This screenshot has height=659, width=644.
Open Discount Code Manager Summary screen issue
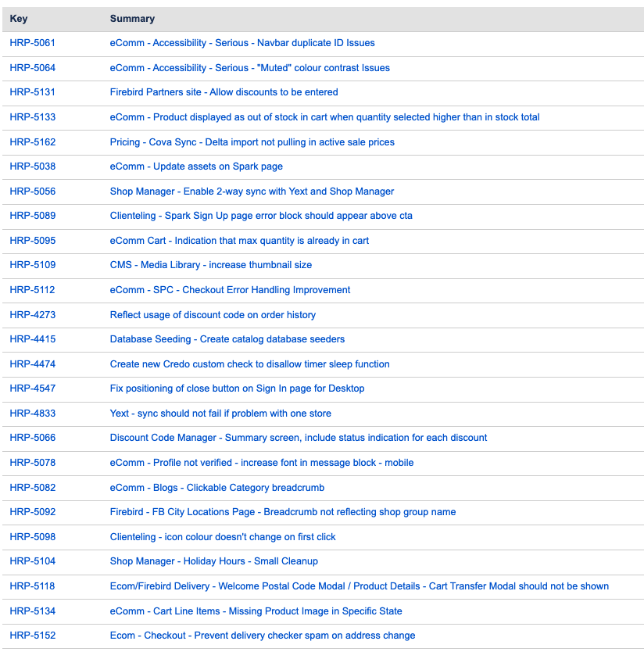click(298, 438)
